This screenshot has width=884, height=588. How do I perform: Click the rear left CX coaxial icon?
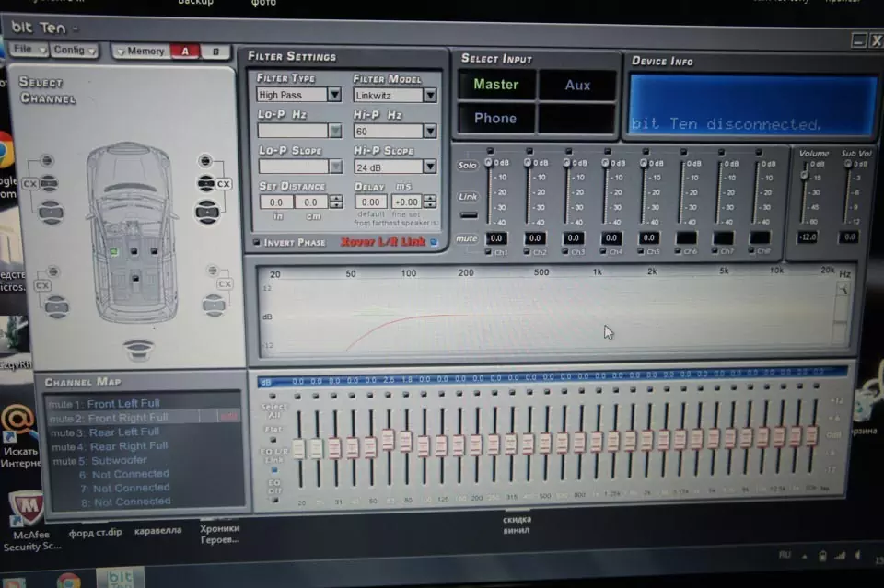pos(42,285)
